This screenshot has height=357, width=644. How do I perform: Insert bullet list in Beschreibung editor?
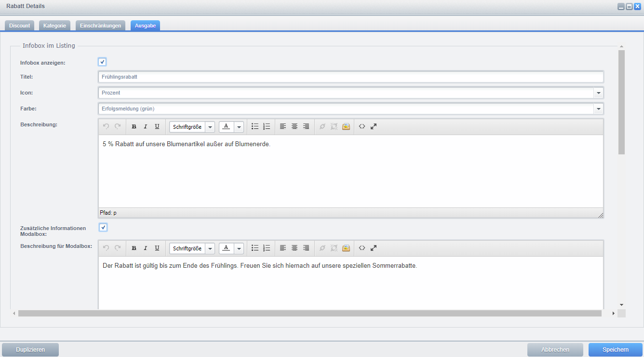pos(255,126)
